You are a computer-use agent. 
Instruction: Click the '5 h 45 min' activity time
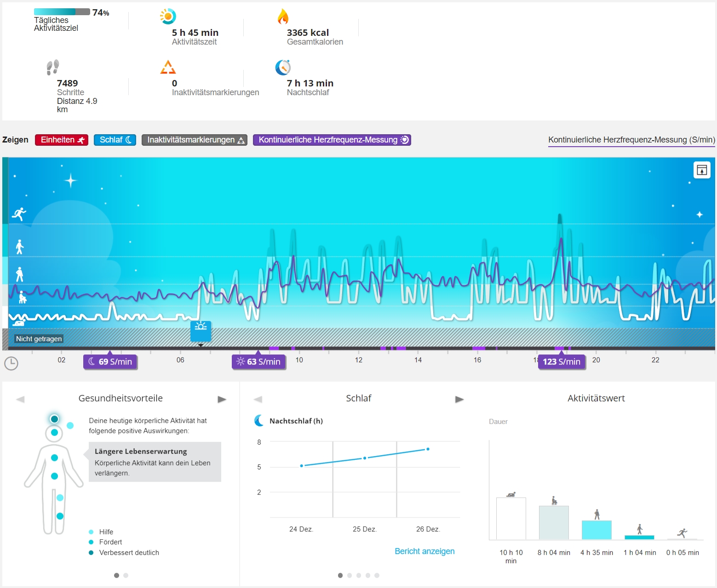point(195,33)
